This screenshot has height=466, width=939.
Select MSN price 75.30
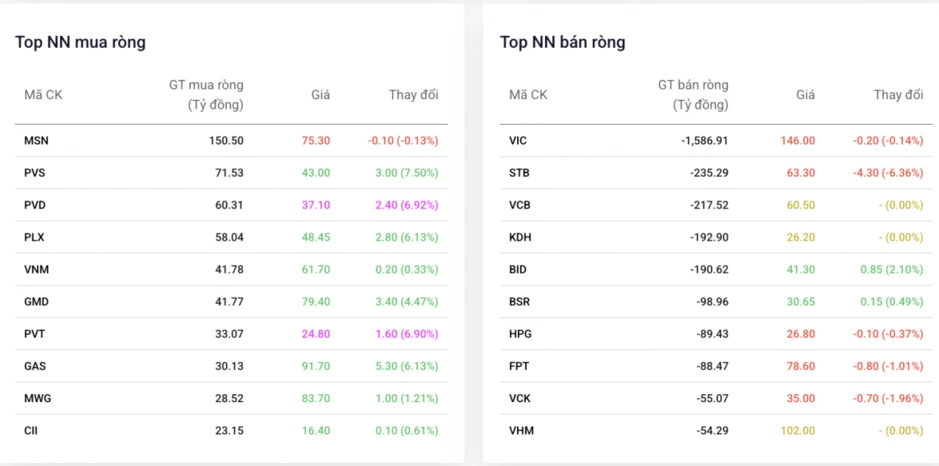coord(316,141)
